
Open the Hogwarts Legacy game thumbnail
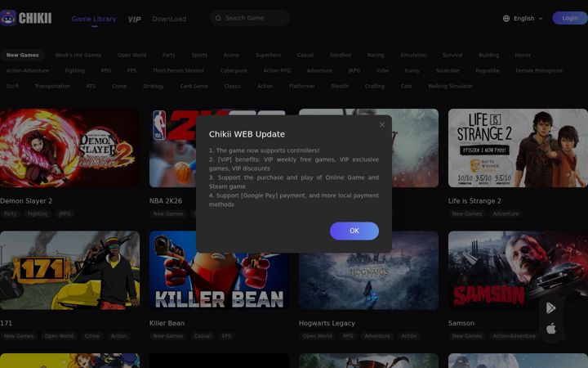(x=368, y=271)
